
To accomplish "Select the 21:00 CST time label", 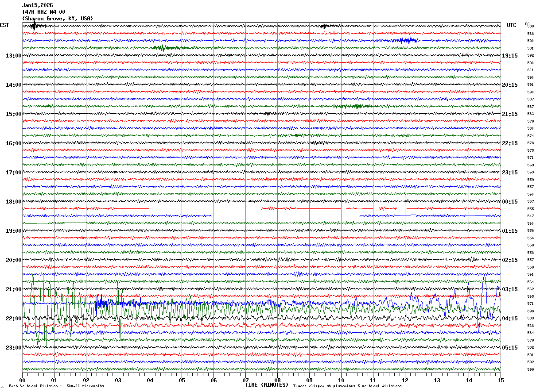I will [14, 289].
